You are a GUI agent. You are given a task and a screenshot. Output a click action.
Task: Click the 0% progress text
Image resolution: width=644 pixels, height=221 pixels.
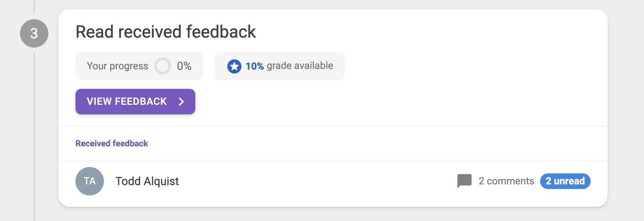coord(184,66)
